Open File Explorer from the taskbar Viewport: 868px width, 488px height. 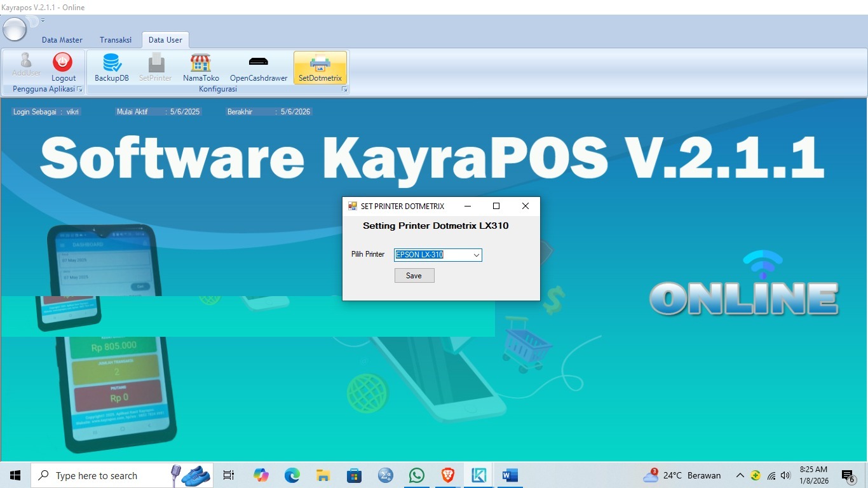tap(323, 475)
